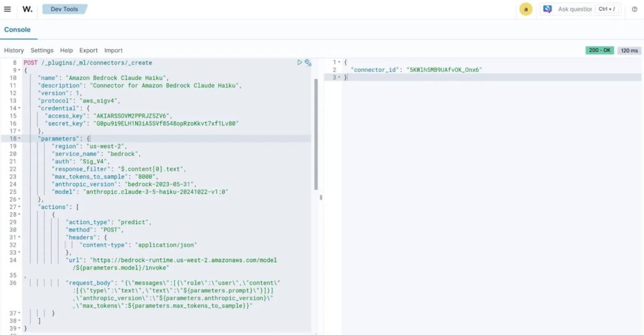Click the assistant chat icon

pos(548,9)
